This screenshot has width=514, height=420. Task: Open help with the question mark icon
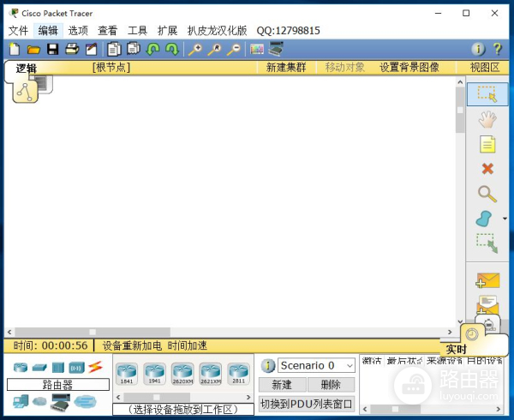pos(497,49)
